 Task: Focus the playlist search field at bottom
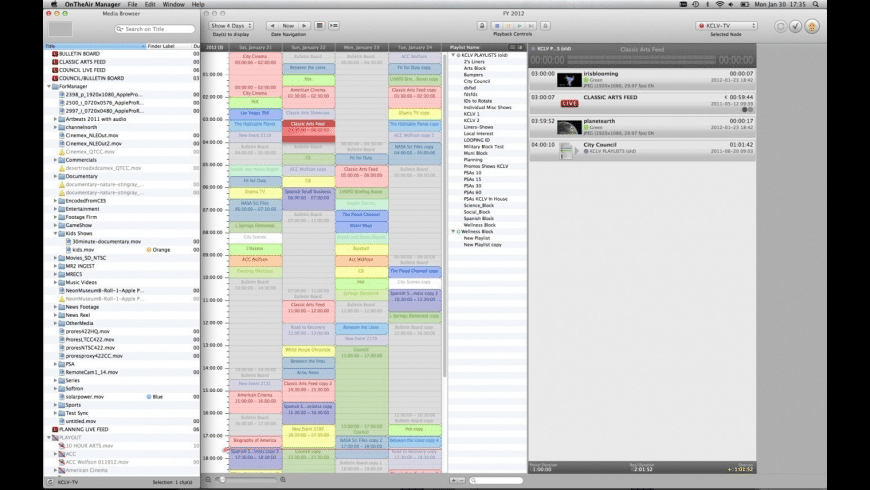[x=496, y=481]
